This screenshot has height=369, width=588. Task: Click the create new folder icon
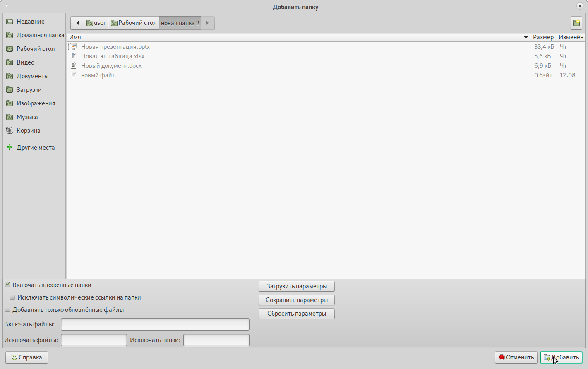point(576,23)
